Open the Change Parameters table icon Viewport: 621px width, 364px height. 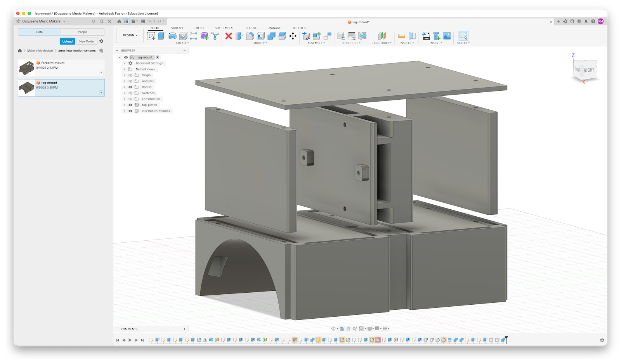tap(352, 36)
